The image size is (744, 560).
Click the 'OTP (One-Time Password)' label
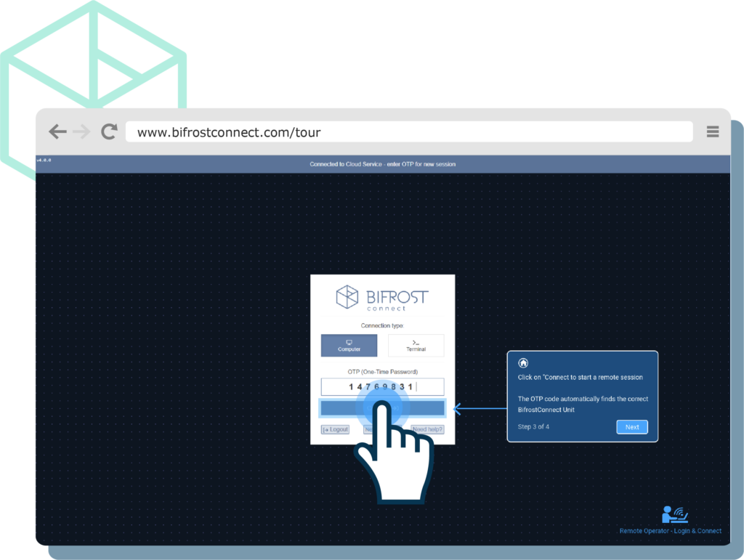tap(382, 372)
